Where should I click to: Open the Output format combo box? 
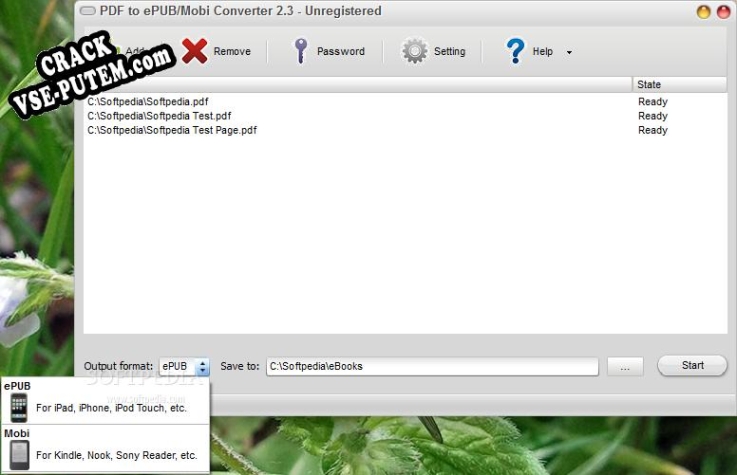click(x=184, y=366)
